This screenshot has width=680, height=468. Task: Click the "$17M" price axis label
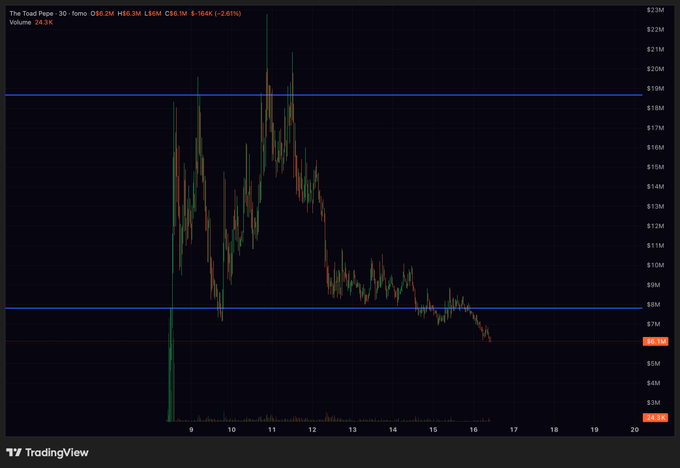[655, 128]
